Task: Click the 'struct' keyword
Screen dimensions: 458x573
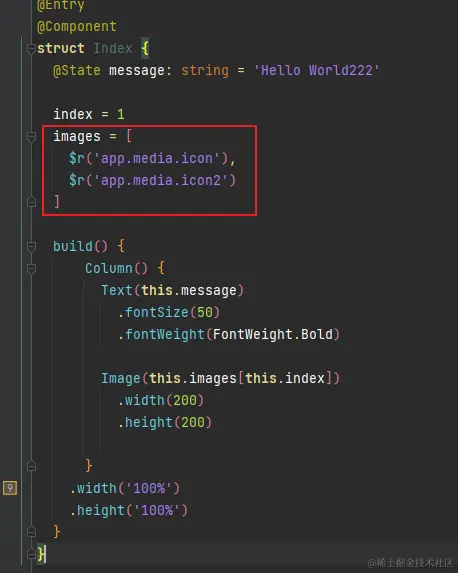Action: [x=61, y=49]
